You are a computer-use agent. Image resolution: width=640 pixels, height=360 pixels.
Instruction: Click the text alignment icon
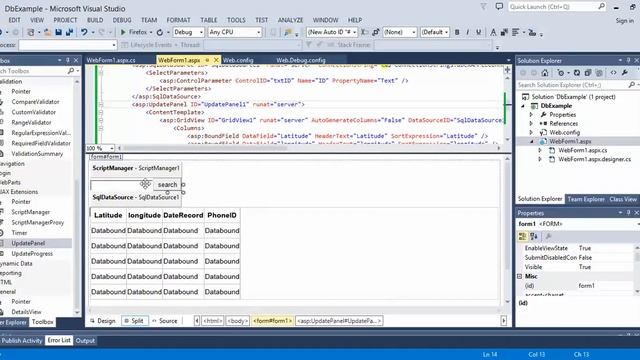tap(516, 32)
